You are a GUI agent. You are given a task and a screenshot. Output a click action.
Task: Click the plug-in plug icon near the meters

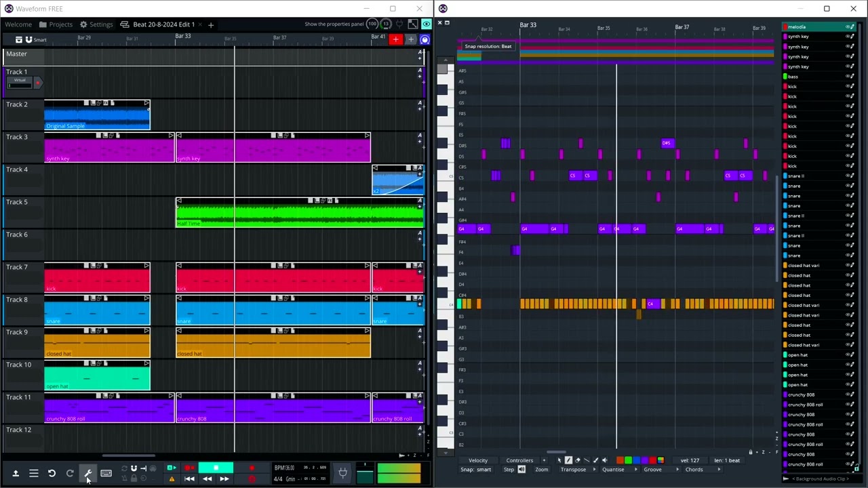coord(342,473)
